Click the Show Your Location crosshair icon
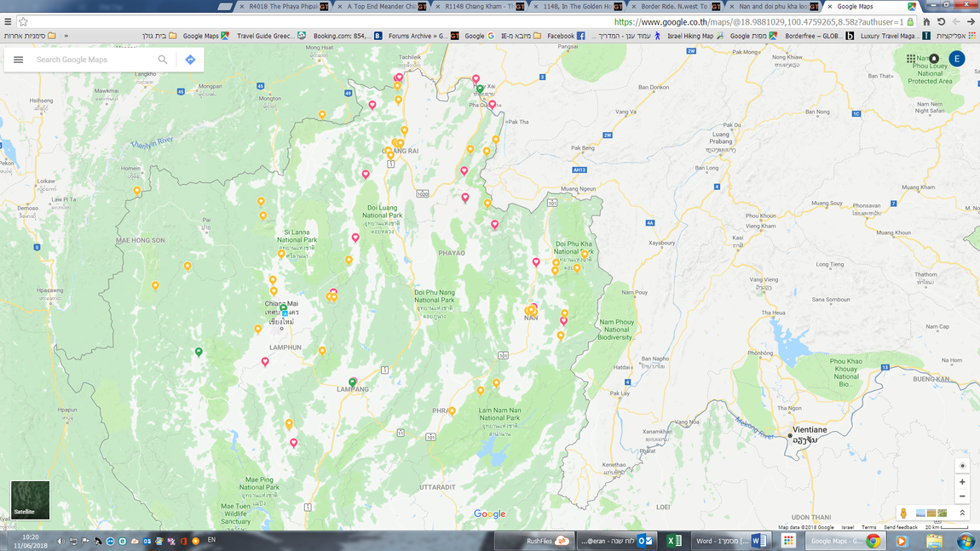The height and width of the screenshot is (551, 980). click(962, 465)
